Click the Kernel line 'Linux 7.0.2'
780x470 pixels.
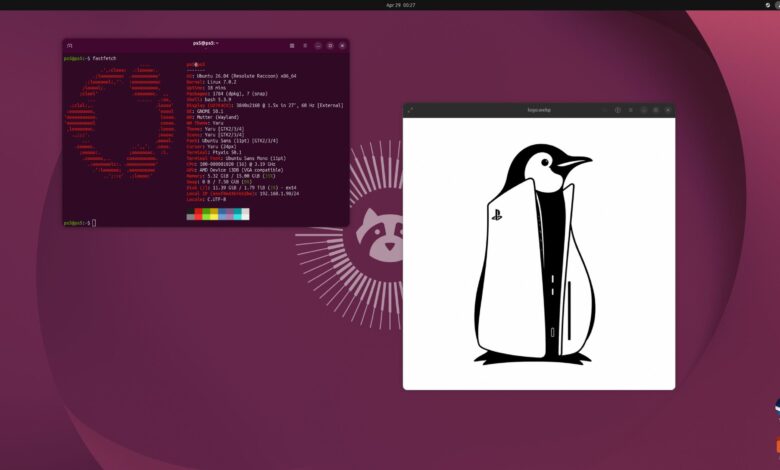tap(222, 82)
